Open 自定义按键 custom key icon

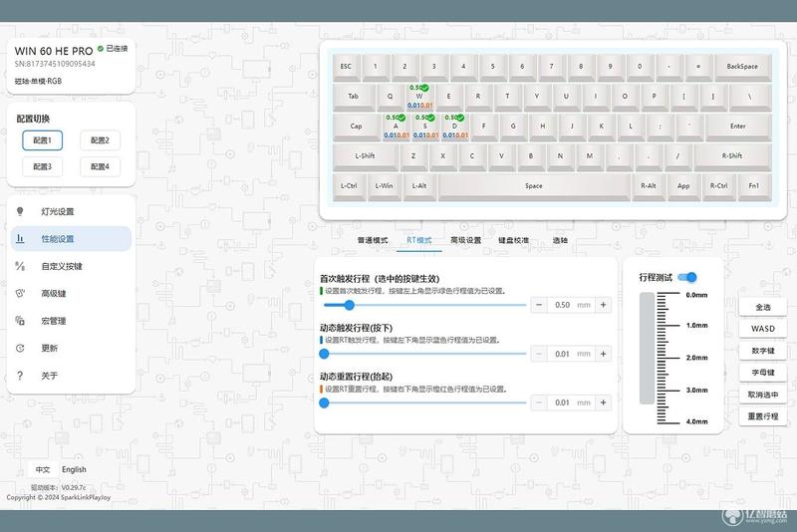pyautogui.click(x=20, y=266)
